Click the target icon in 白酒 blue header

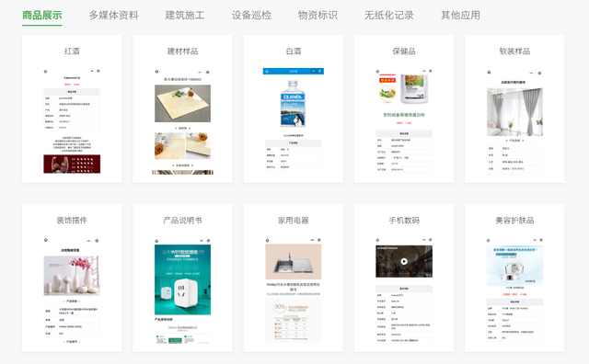[x=320, y=71]
